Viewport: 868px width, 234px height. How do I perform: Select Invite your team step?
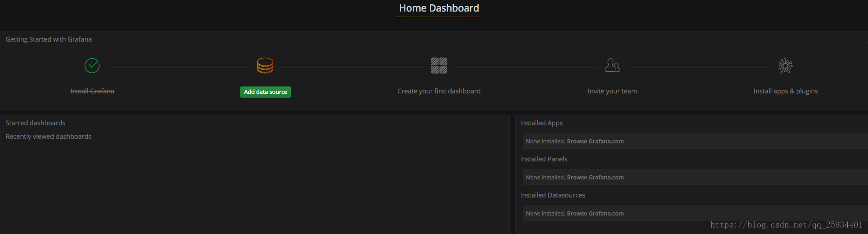pos(612,91)
